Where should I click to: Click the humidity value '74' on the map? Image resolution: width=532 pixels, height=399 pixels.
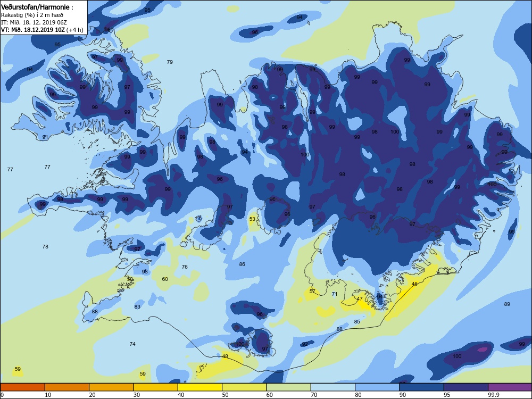[x=132, y=344]
